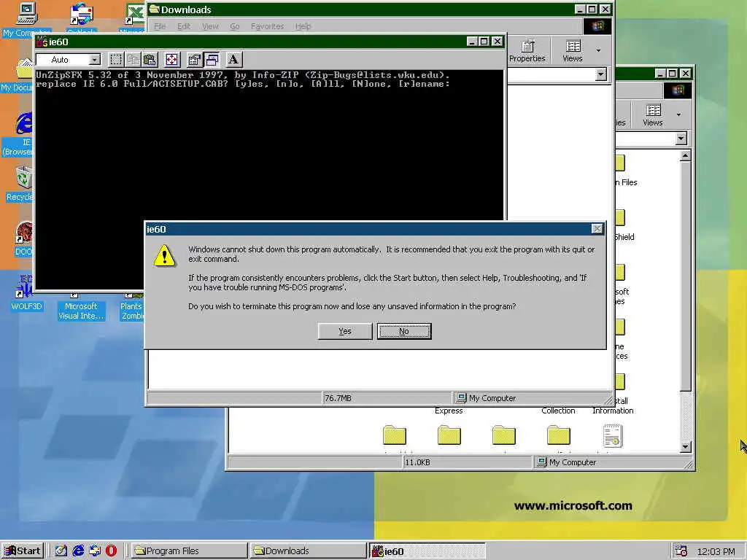Open the Auto font size dropdown
The height and width of the screenshot is (560, 747).
pyautogui.click(x=95, y=60)
